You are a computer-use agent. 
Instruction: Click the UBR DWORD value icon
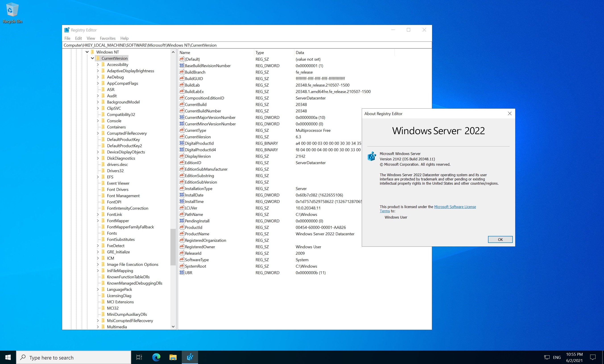pos(181,272)
